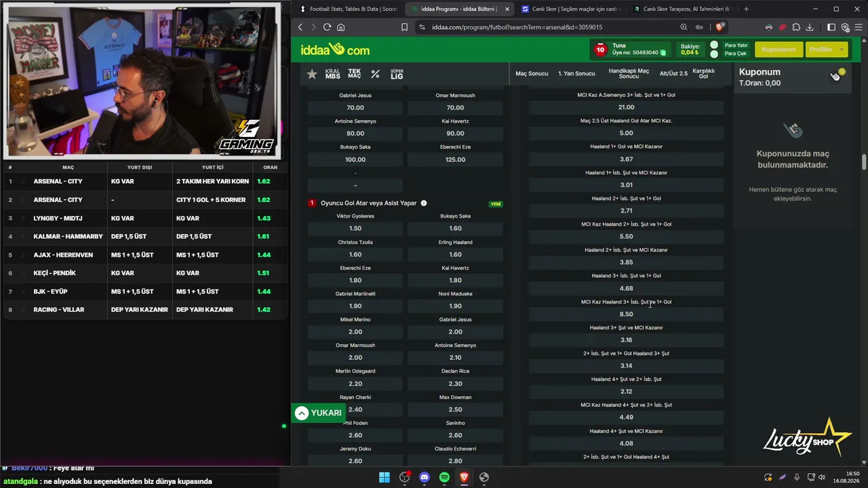This screenshot has width=868, height=488.
Task: Reload the iddaa page
Action: pos(327,27)
